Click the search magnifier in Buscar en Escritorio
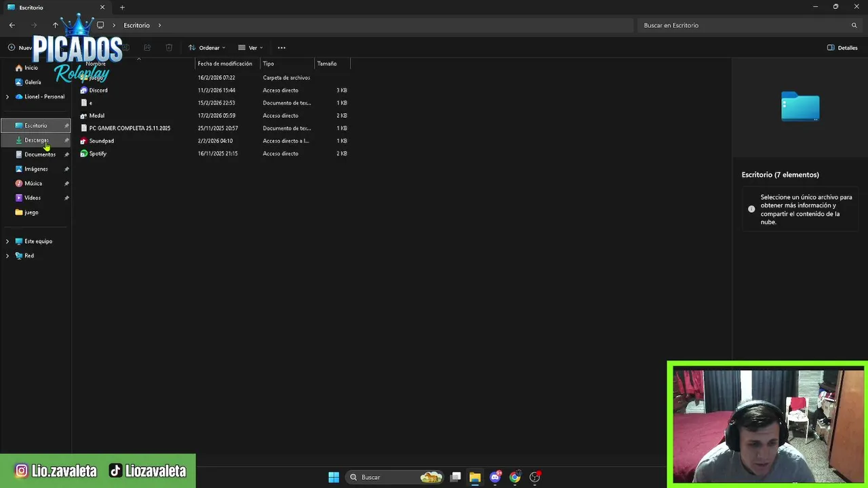Viewport: 868px width, 488px height. tap(854, 25)
